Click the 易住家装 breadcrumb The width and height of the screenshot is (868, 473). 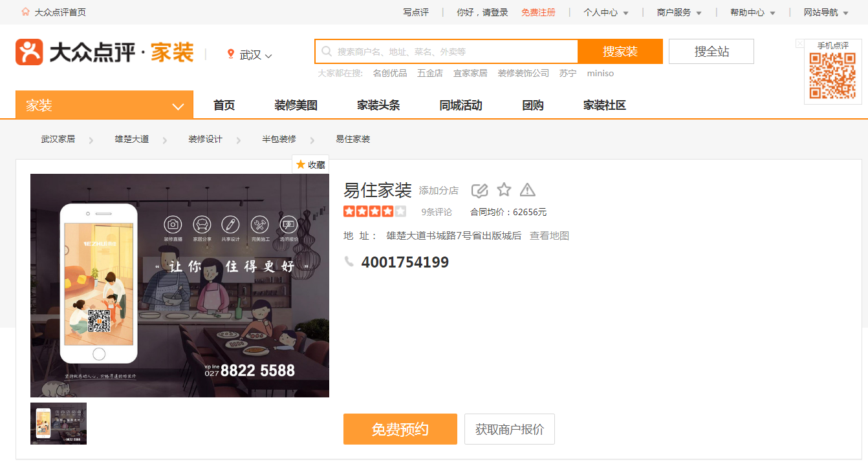(x=353, y=139)
